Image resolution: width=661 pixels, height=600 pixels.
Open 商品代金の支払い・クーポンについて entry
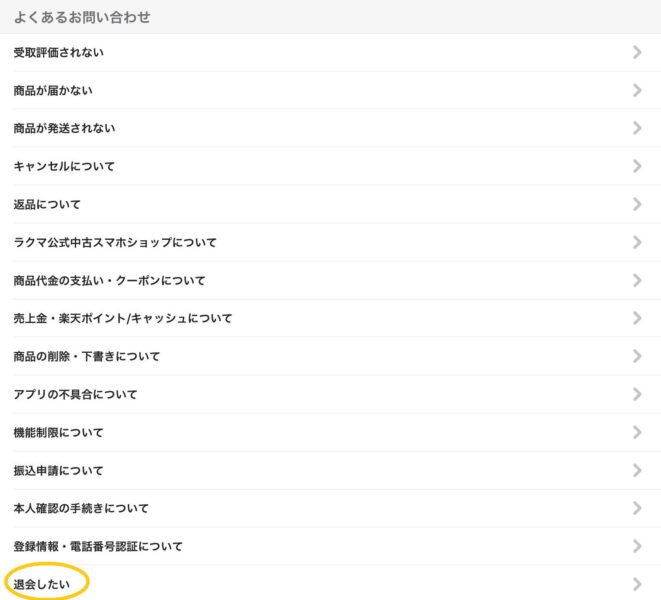click(330, 280)
